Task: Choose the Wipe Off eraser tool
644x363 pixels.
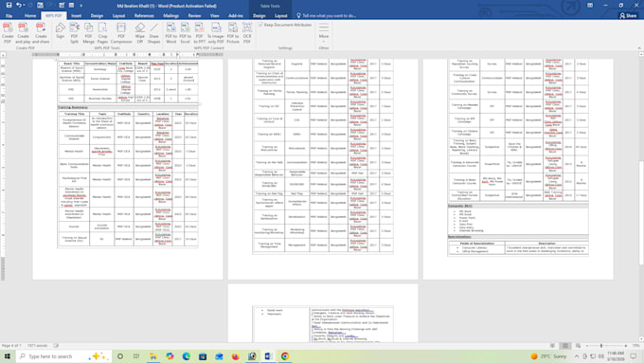Action: click(x=139, y=33)
